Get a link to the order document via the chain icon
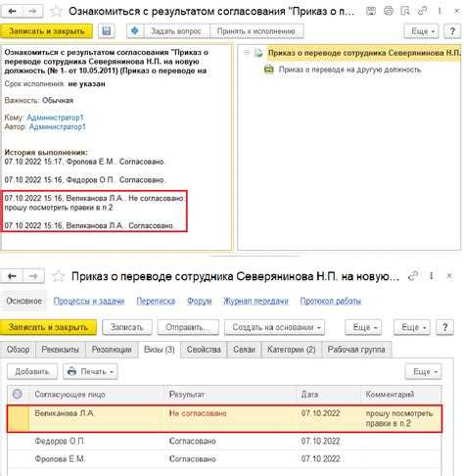Screen dimensions: 464x476 click(413, 276)
